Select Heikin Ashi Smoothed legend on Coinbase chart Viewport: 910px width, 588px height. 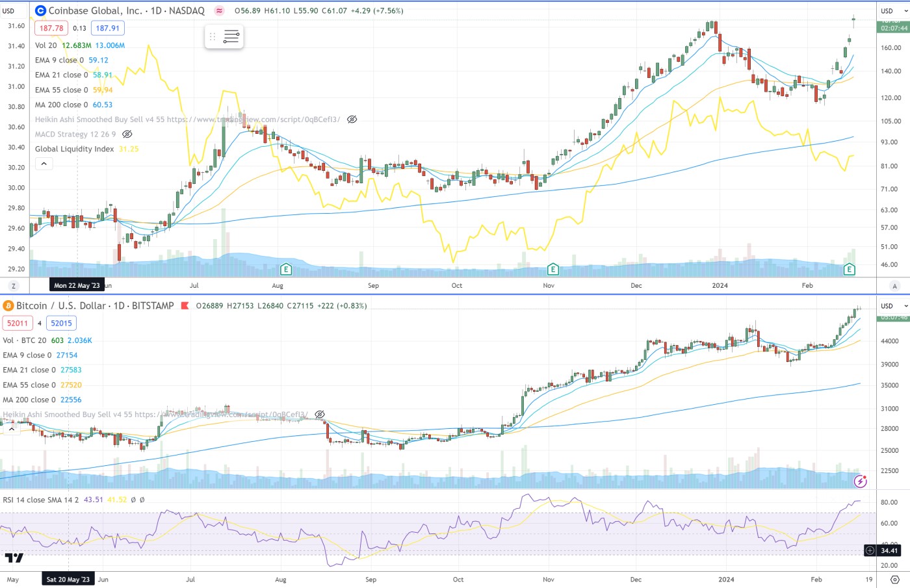tap(187, 120)
